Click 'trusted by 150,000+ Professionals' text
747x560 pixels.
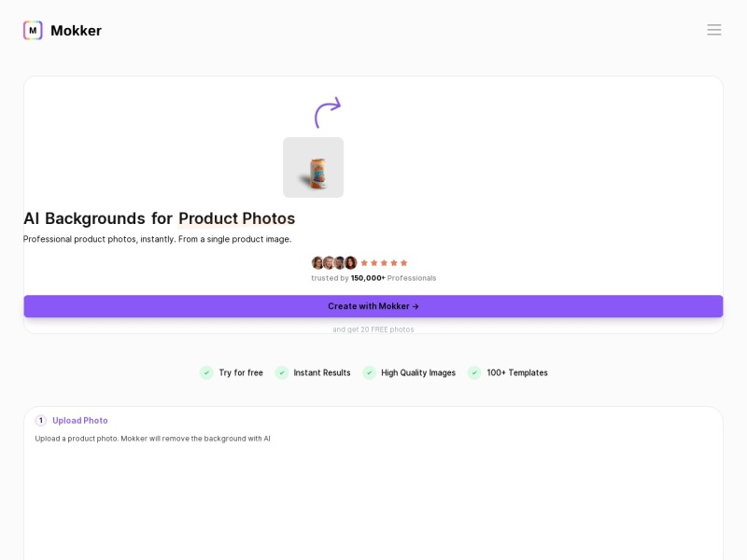pyautogui.click(x=373, y=278)
